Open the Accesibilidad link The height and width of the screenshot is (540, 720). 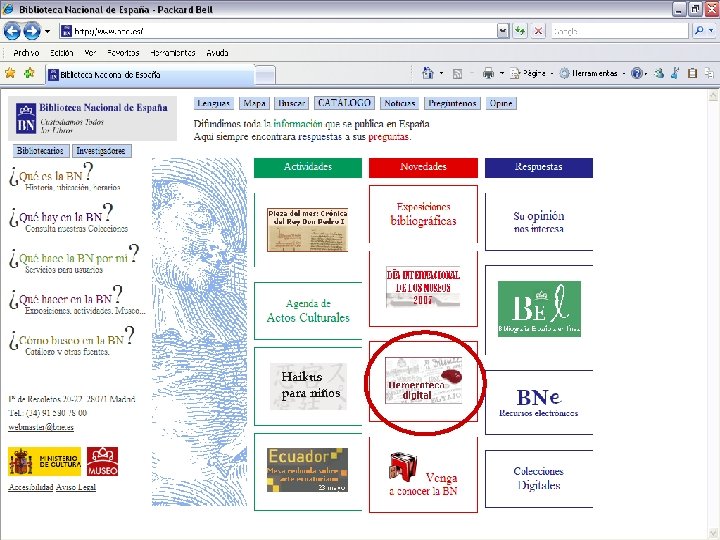tap(30, 487)
